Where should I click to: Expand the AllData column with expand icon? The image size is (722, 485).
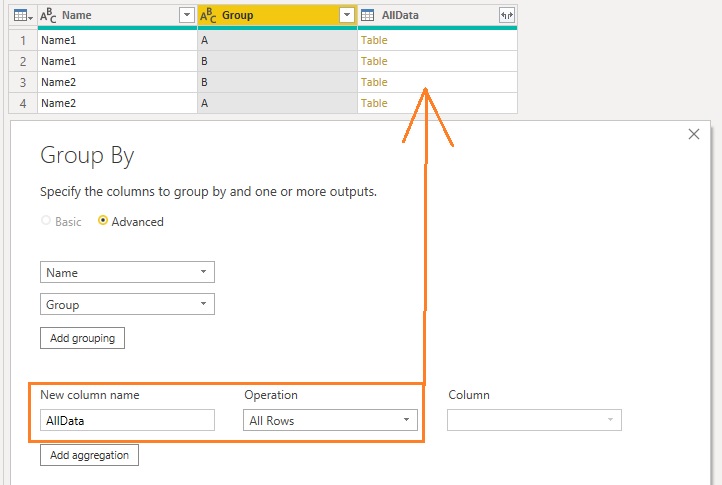coord(507,16)
